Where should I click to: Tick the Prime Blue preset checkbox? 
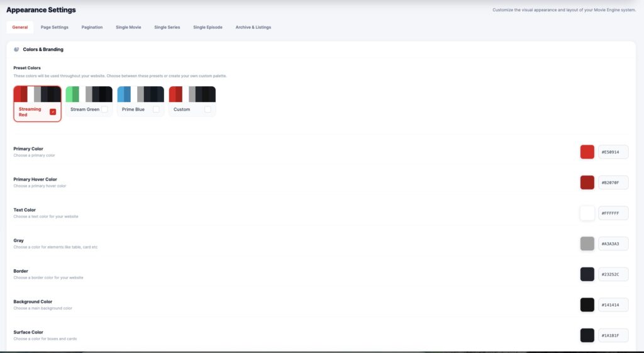pyautogui.click(x=156, y=109)
